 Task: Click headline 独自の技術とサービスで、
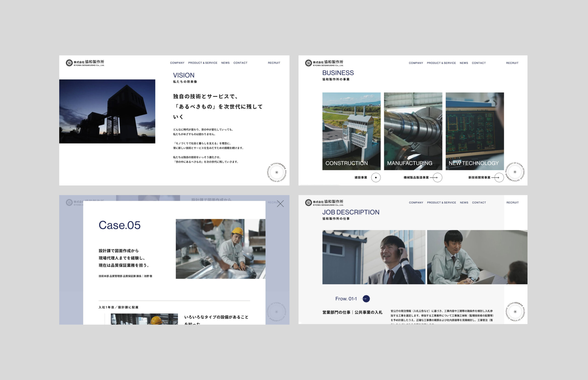coord(205,96)
